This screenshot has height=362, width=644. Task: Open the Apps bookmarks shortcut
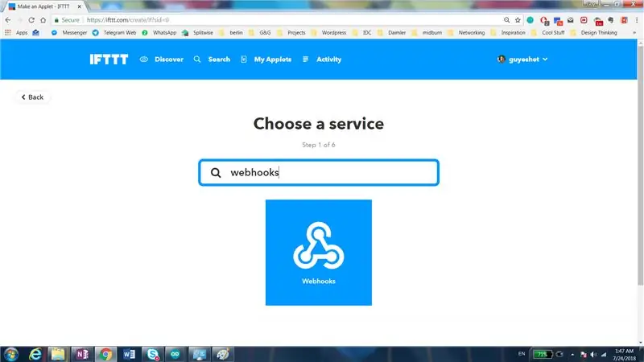pyautogui.click(x=16, y=32)
